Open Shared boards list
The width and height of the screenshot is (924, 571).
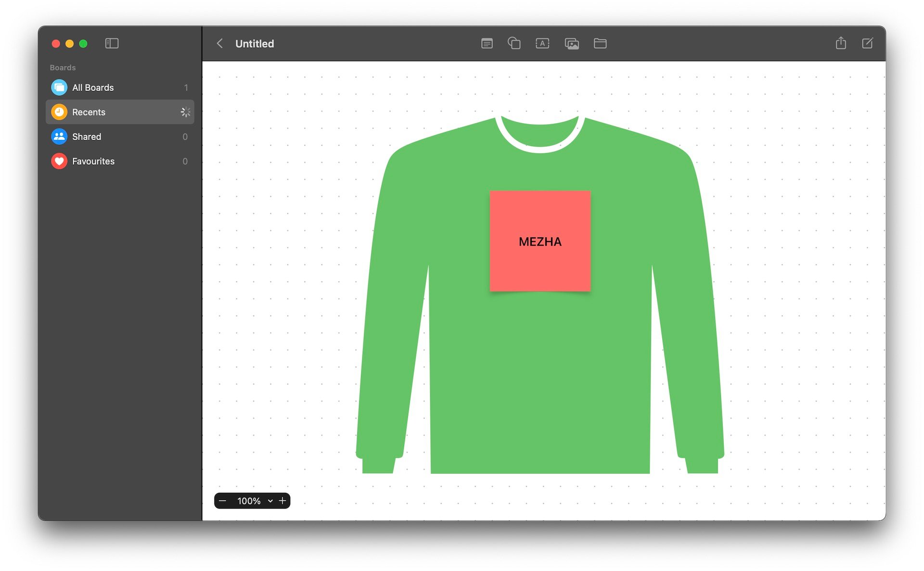point(120,137)
